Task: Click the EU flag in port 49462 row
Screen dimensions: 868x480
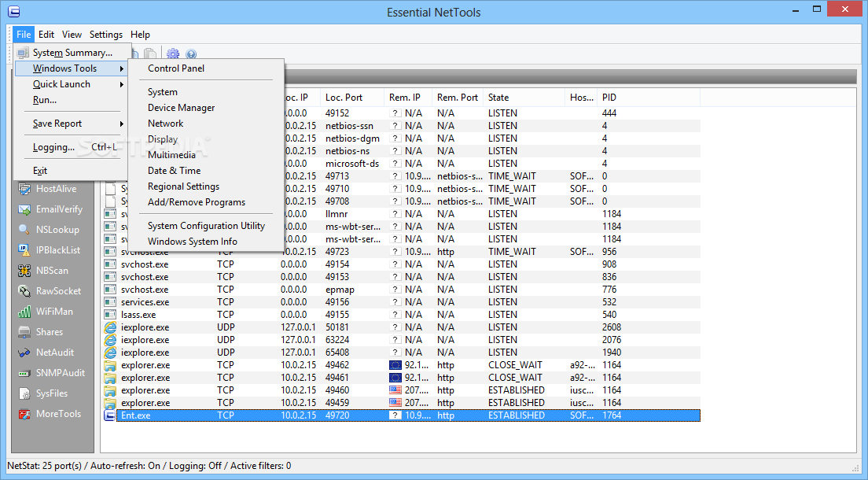Action: tap(395, 365)
